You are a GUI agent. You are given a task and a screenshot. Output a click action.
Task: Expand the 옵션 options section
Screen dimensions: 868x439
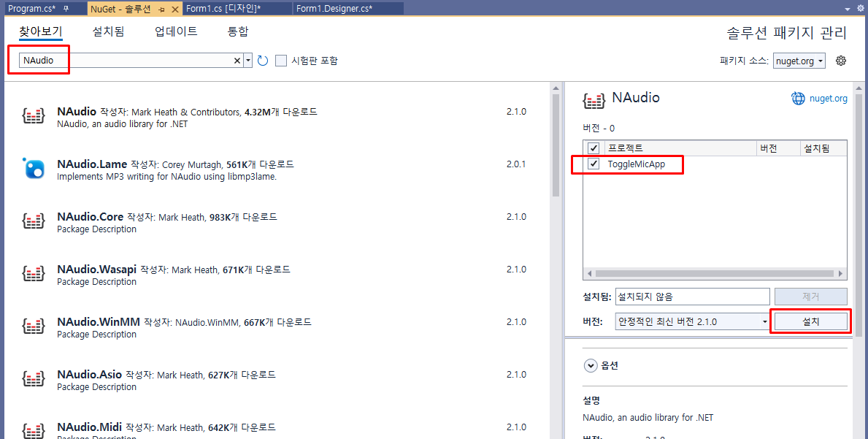coord(591,365)
